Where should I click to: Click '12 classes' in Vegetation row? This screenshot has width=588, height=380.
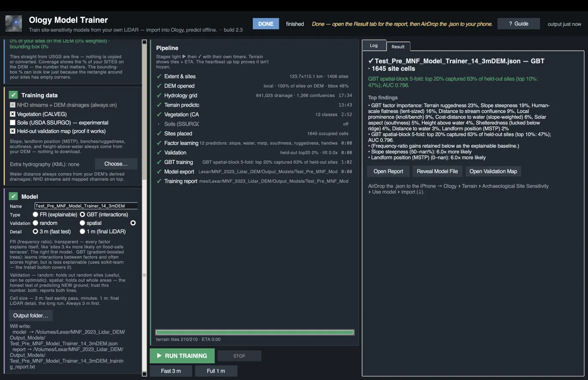click(x=326, y=114)
